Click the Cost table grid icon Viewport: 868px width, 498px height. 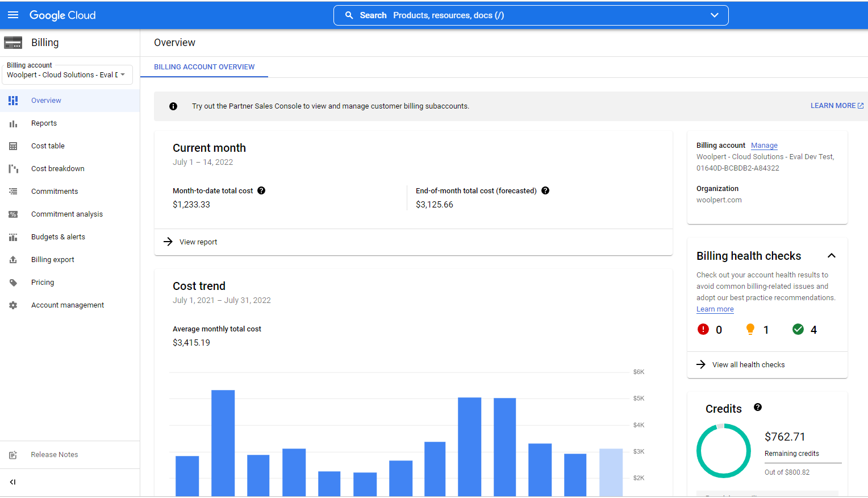[13, 146]
